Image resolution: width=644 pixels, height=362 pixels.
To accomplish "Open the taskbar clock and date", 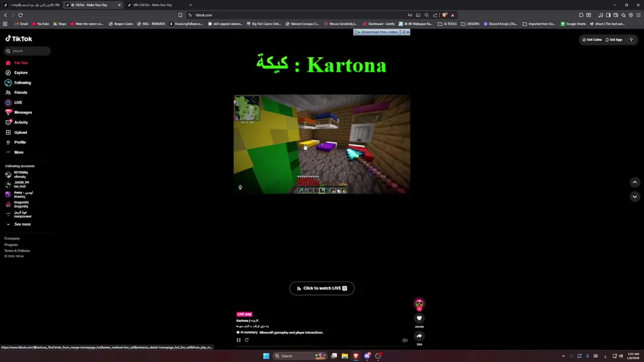I will pos(633,356).
